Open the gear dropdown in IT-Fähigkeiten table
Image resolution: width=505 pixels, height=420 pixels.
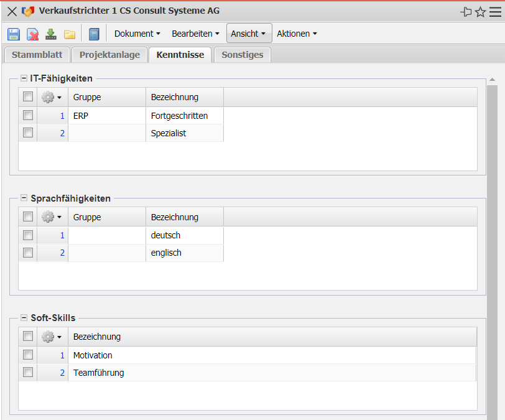pos(52,97)
